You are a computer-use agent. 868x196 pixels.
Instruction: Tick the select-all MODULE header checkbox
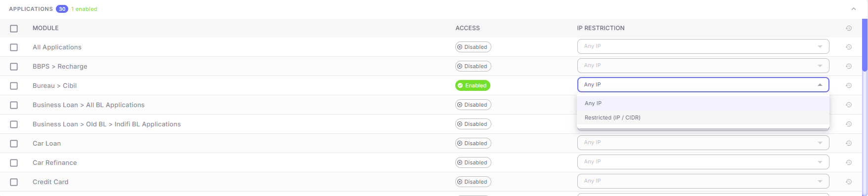pos(14,29)
